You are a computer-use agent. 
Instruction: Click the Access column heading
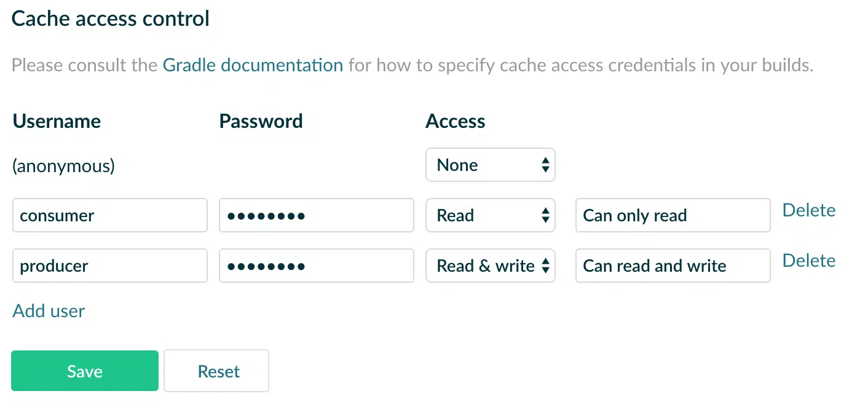[x=456, y=121]
